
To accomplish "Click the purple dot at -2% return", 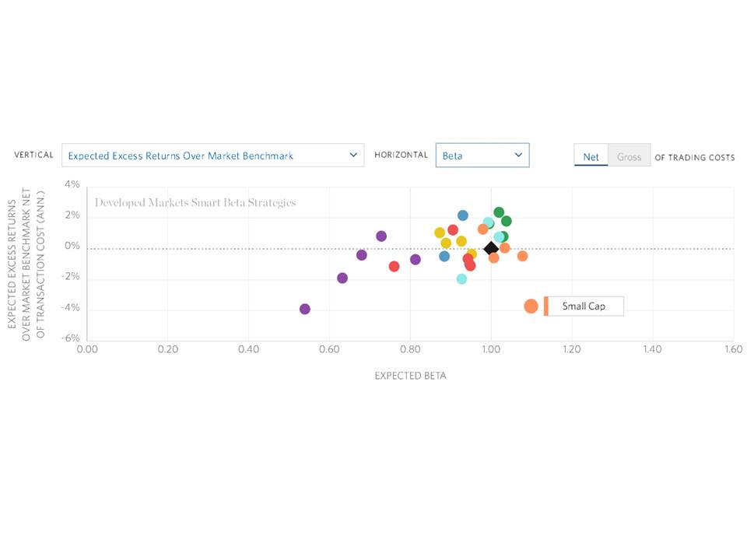I will tap(342, 278).
